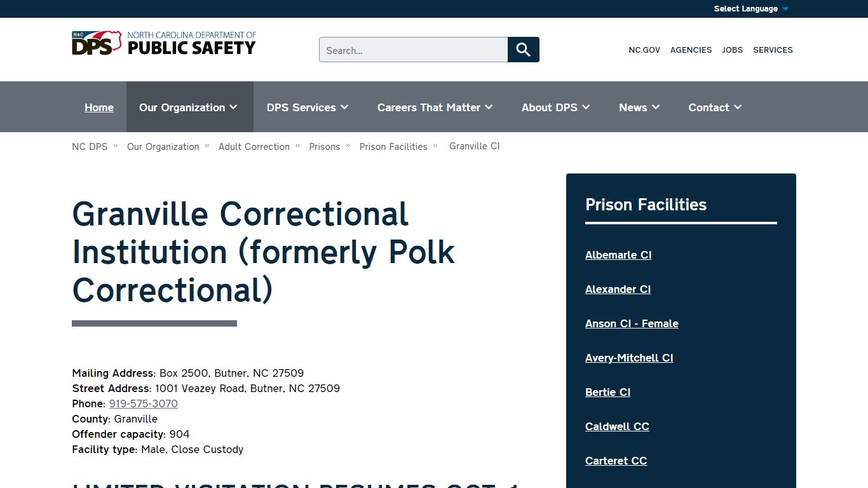Go to the Home nav item
Image resolution: width=868 pixels, height=488 pixels.
[99, 107]
